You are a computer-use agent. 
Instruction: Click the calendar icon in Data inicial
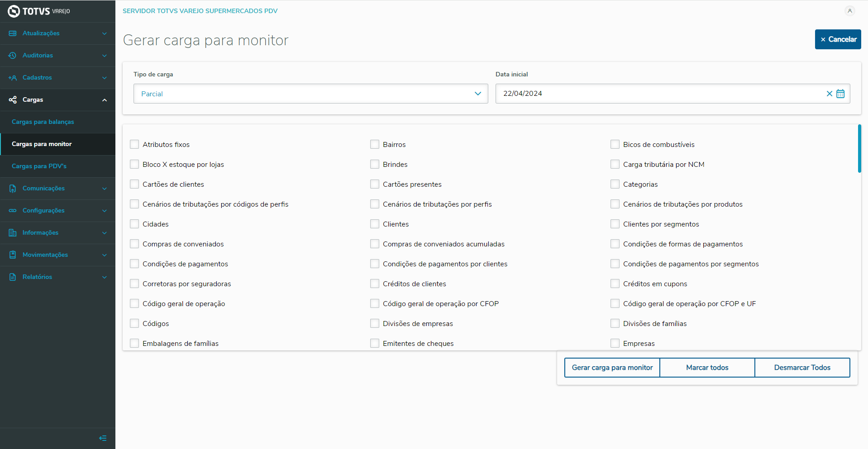click(x=840, y=94)
